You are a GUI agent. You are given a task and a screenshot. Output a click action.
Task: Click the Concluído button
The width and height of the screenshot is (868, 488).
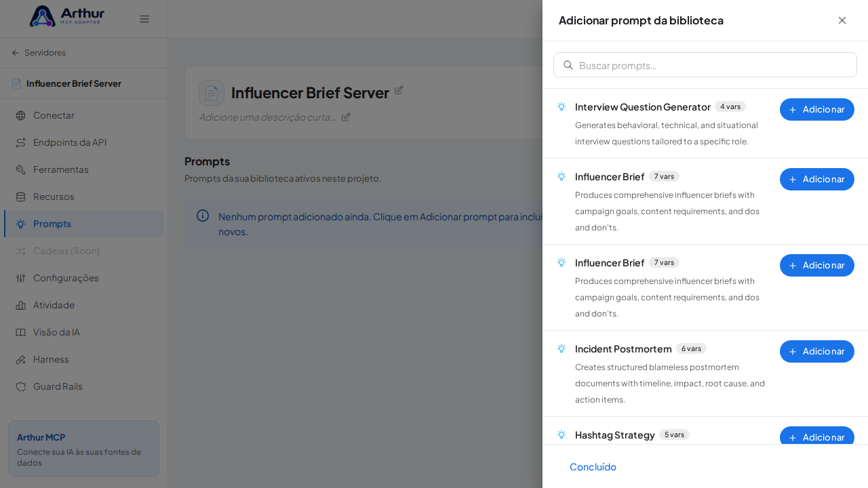593,466
